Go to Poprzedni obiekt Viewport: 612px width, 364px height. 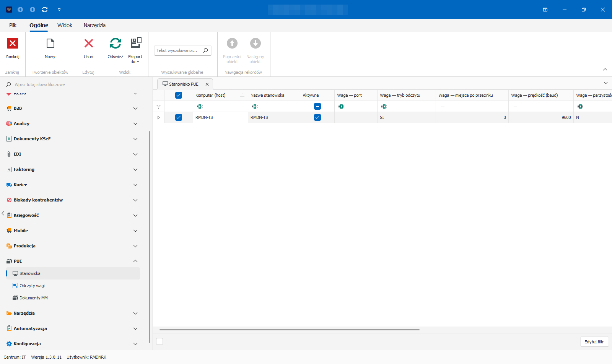pyautogui.click(x=232, y=50)
